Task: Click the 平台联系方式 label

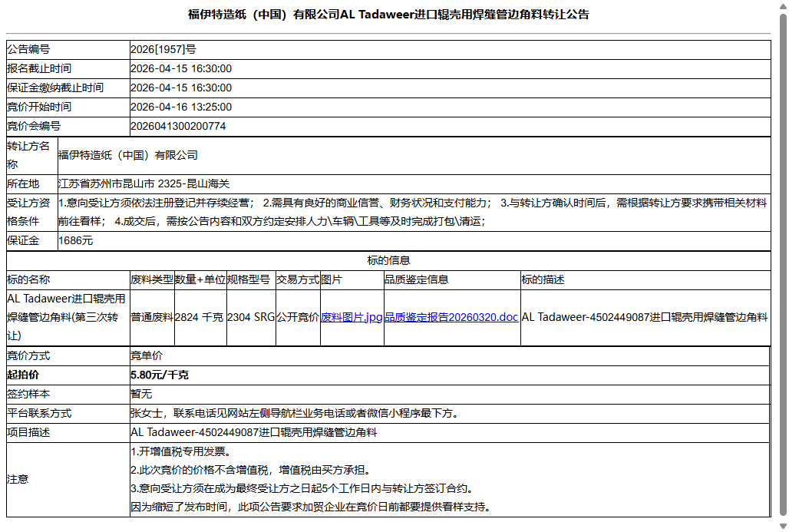Action: click(x=38, y=413)
